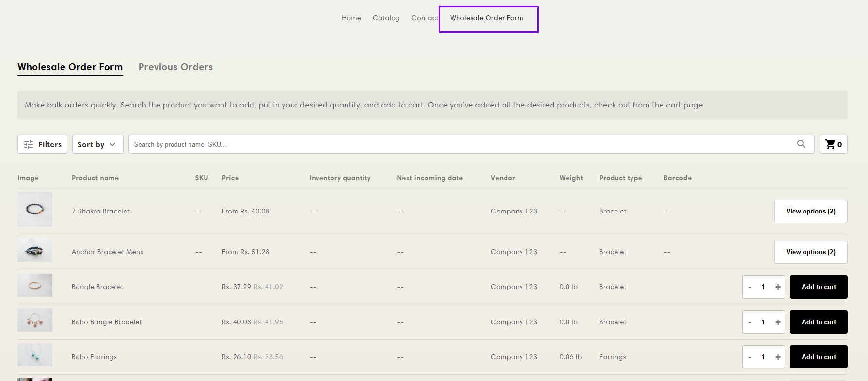This screenshot has width=868, height=381.
Task: Click the 0.06 lb weight cell
Action: 570,357
